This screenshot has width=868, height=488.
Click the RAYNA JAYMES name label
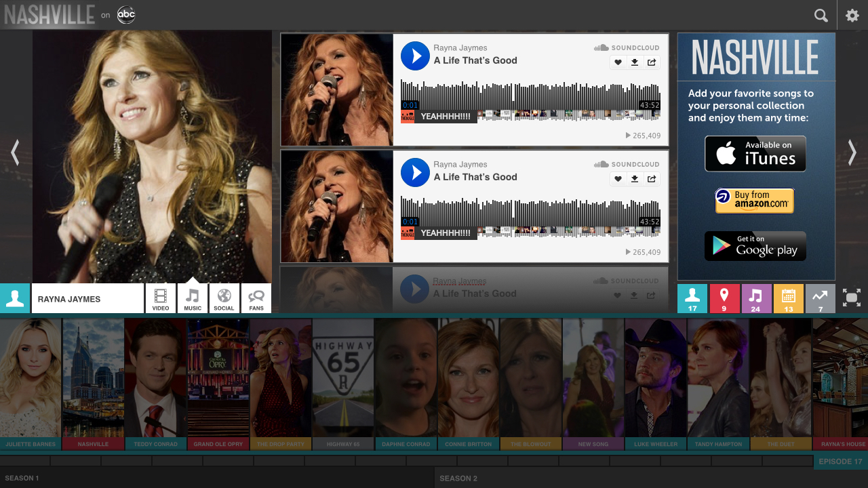click(87, 298)
